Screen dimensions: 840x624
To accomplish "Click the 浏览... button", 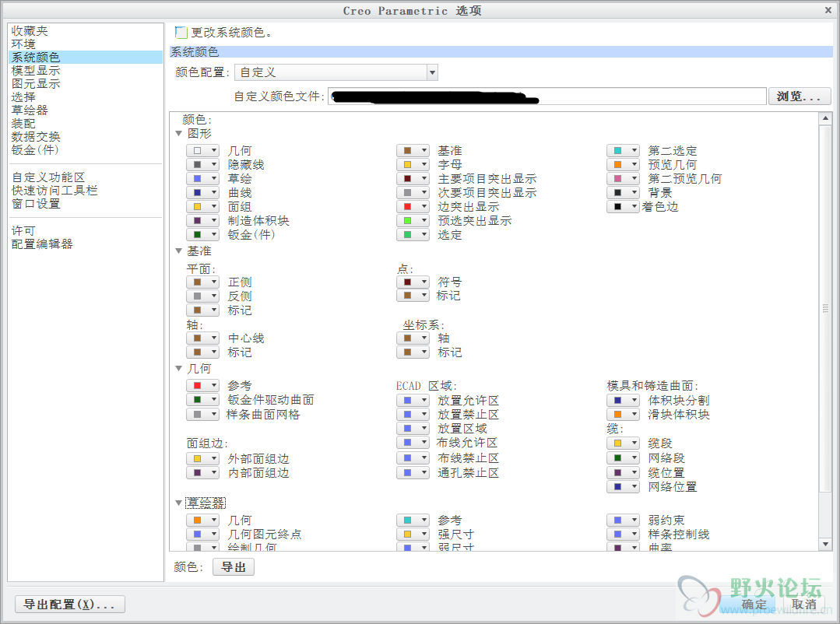I will click(x=800, y=96).
